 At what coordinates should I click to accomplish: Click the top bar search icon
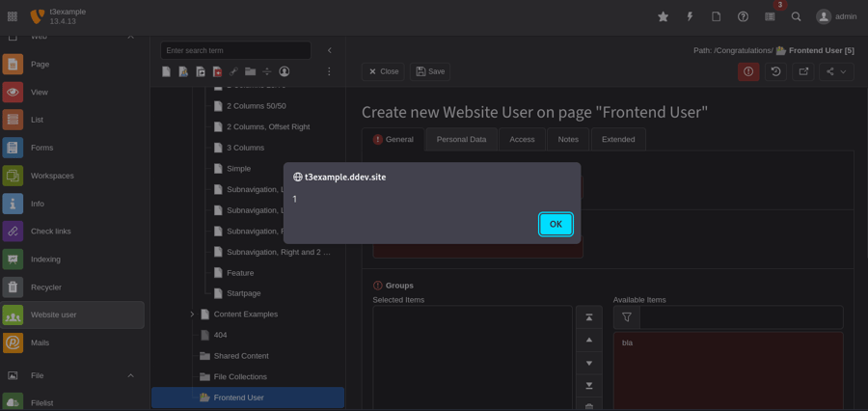(x=796, y=16)
